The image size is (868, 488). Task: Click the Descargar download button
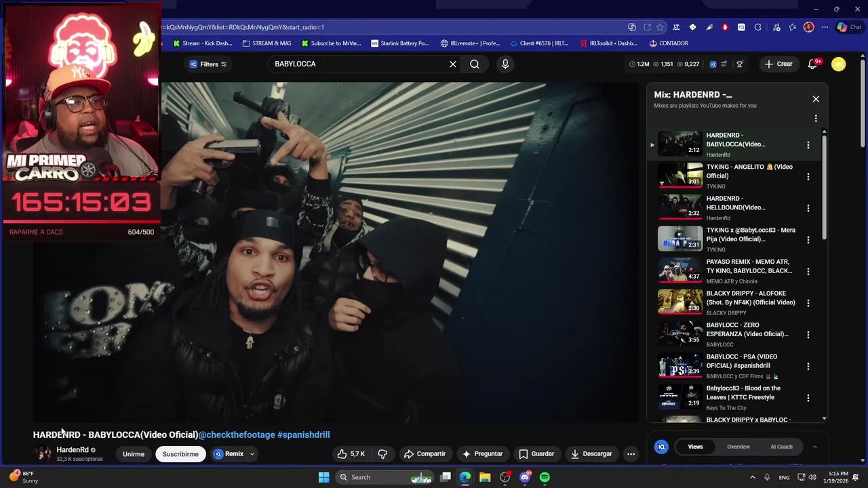click(591, 454)
